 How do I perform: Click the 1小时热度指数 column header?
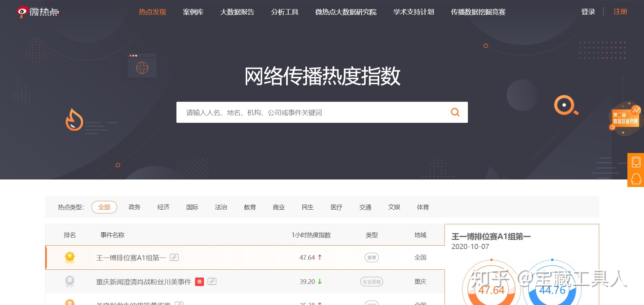(x=311, y=235)
